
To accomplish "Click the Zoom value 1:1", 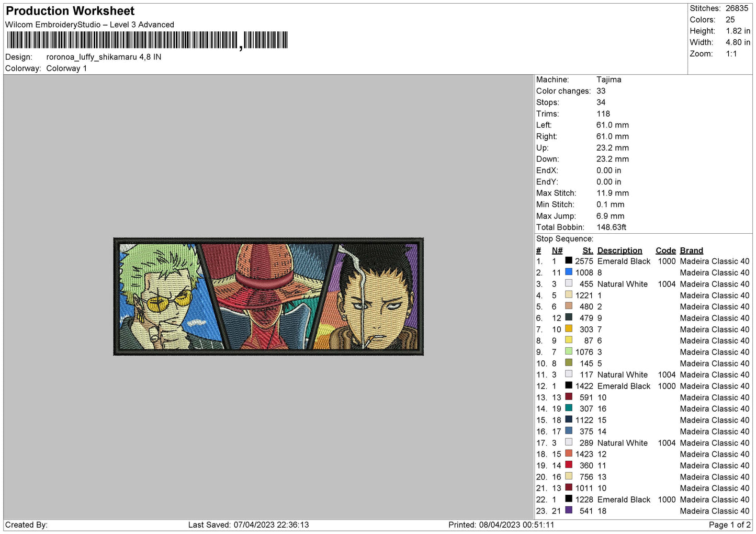I will [731, 54].
